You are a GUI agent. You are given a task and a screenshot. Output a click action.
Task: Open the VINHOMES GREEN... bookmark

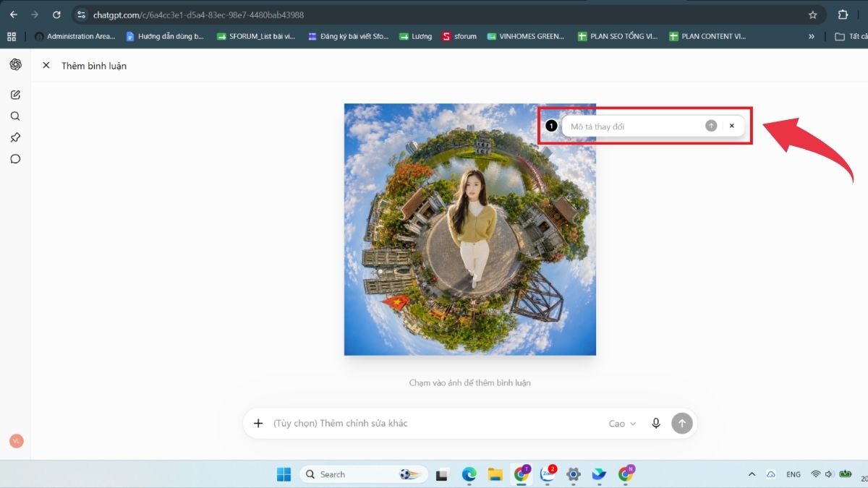[x=526, y=36]
